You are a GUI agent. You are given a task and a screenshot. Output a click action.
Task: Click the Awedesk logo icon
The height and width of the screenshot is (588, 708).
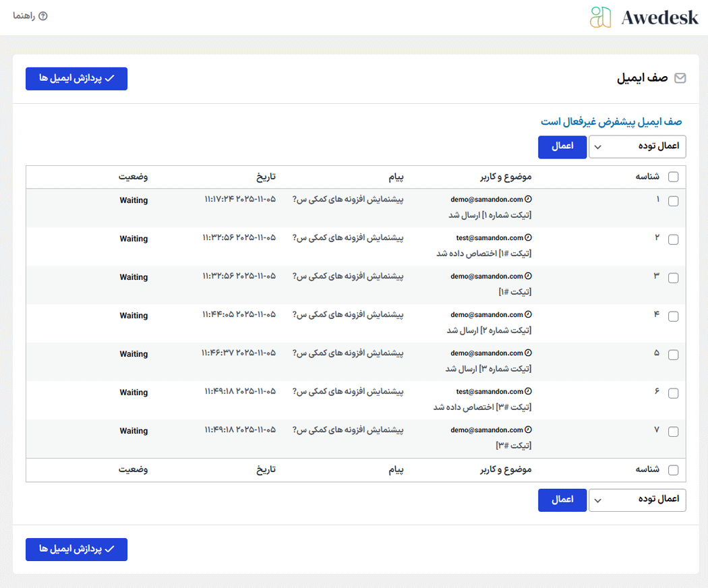[600, 18]
